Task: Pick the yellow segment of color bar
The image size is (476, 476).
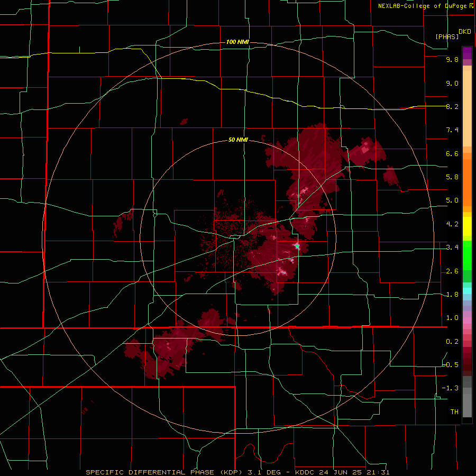Action: point(467,226)
